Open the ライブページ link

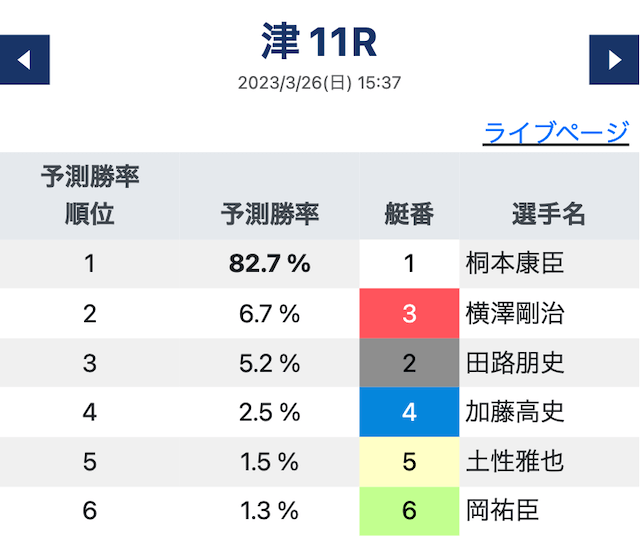click(556, 132)
